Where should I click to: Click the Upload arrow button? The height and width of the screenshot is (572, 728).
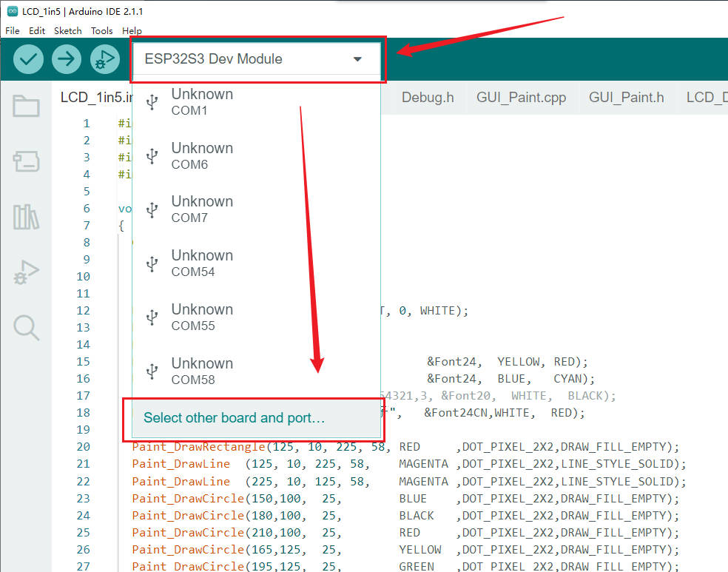click(x=67, y=59)
